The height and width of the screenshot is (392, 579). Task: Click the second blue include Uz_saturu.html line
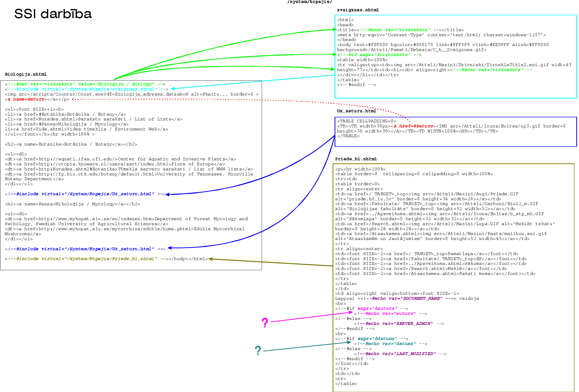[x=85, y=249]
